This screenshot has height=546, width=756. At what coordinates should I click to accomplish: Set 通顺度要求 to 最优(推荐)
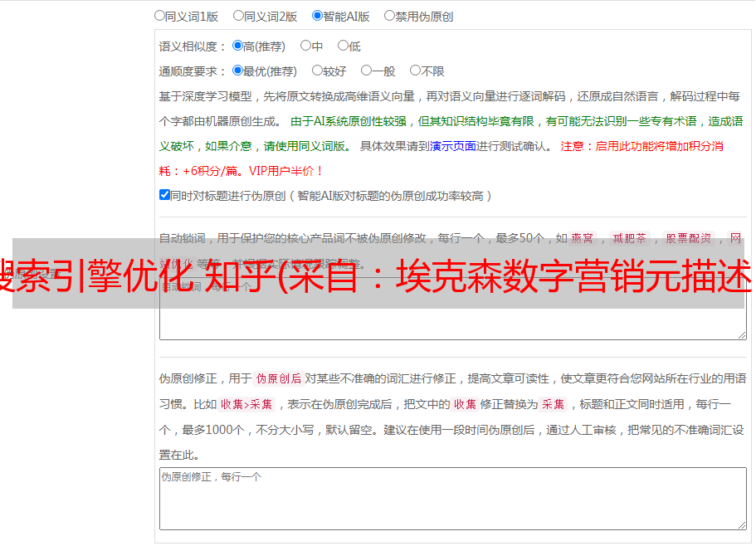237,71
